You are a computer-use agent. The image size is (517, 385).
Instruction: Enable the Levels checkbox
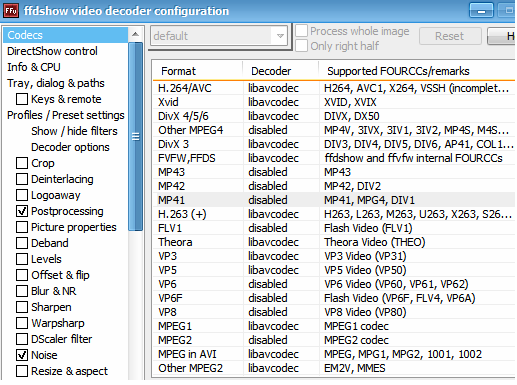[x=22, y=259]
